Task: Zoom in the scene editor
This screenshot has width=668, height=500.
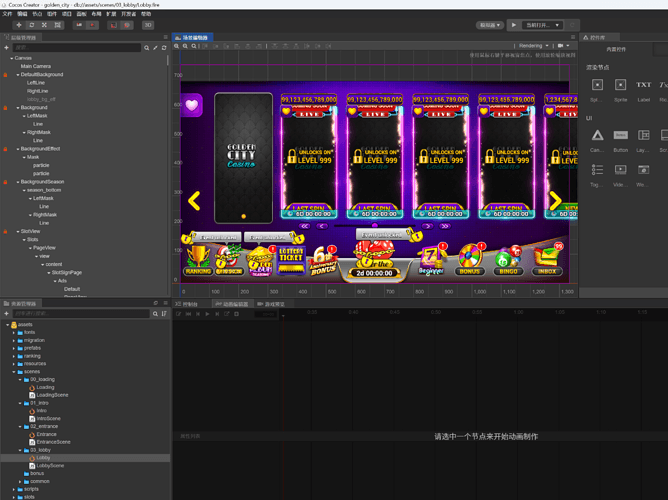Action: pos(176,46)
